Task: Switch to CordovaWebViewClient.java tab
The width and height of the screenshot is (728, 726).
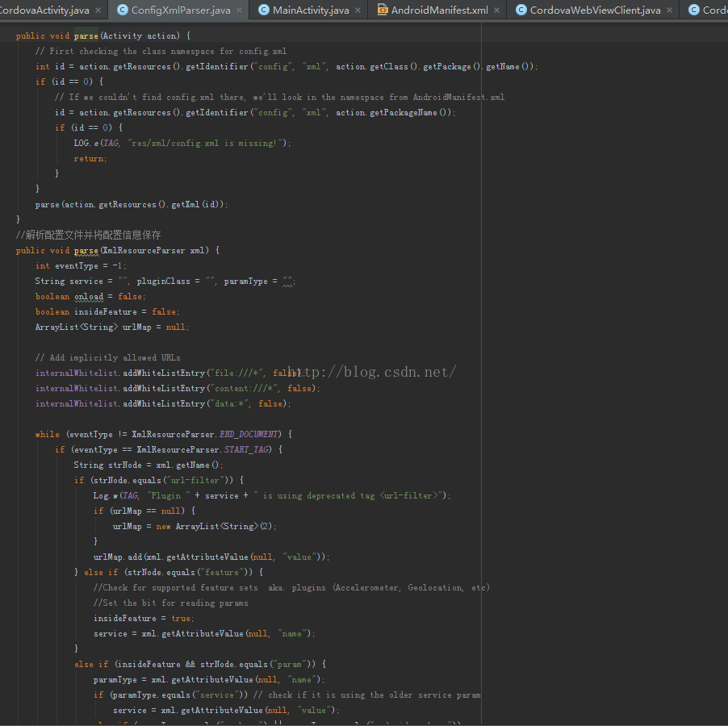Action: [x=595, y=10]
